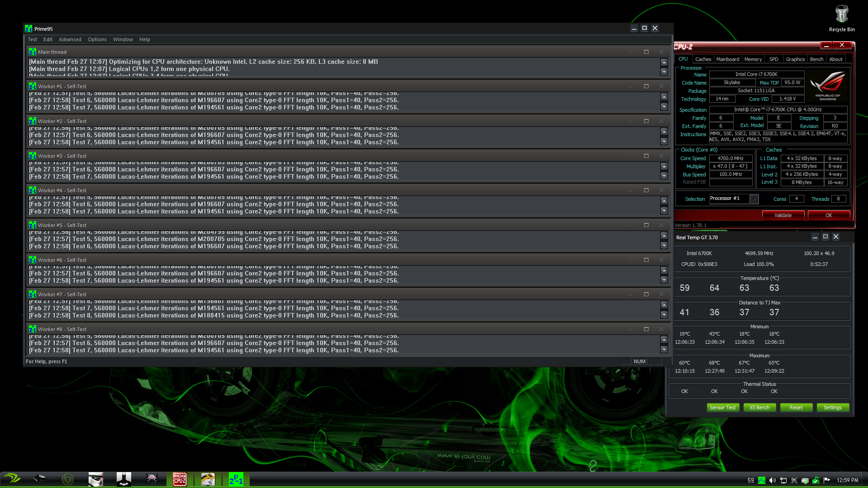Click the 68°C maximum temperature in Real Temp

(x=714, y=363)
